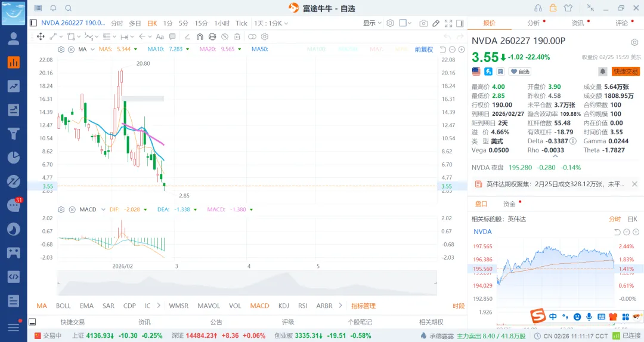Expand the MA indicator type dropdown

point(92,50)
